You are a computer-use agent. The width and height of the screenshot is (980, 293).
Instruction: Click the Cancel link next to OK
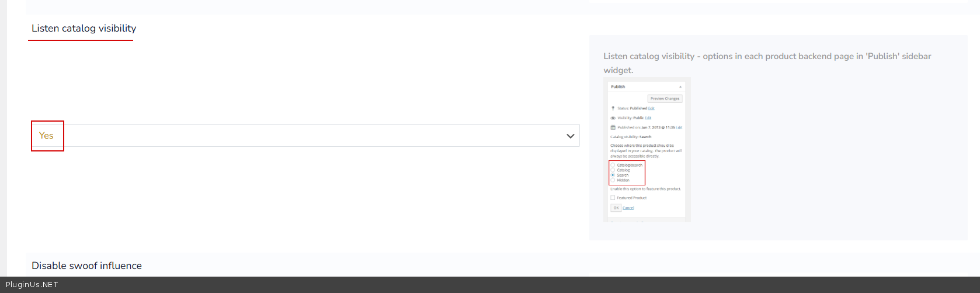(628, 208)
